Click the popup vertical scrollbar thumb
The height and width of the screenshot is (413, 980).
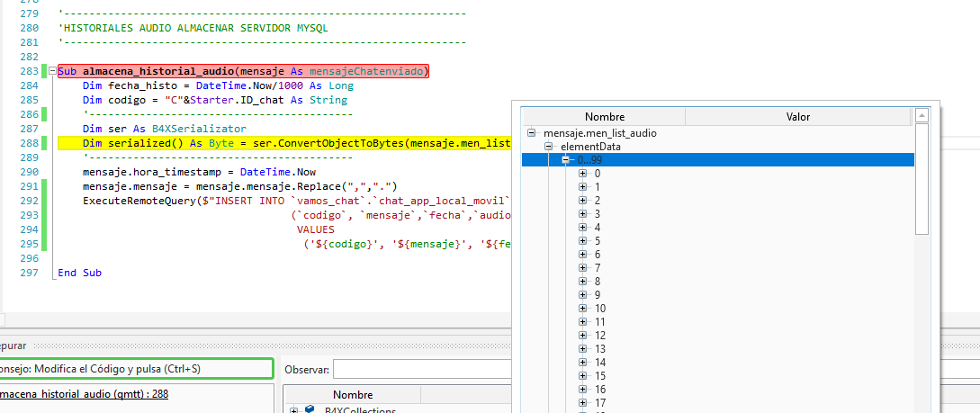(x=922, y=179)
